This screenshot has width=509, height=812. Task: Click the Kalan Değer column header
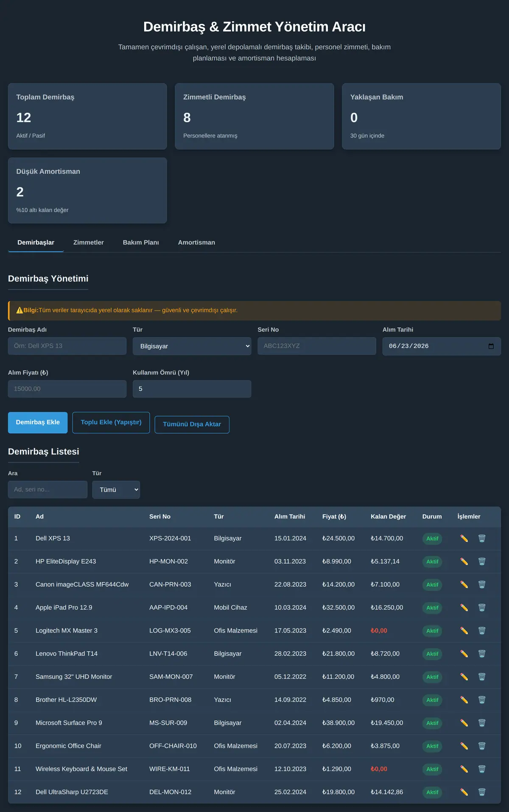pos(388,517)
